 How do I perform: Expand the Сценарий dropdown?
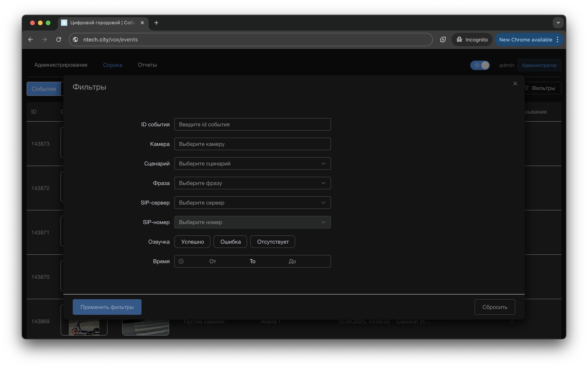pyautogui.click(x=252, y=163)
